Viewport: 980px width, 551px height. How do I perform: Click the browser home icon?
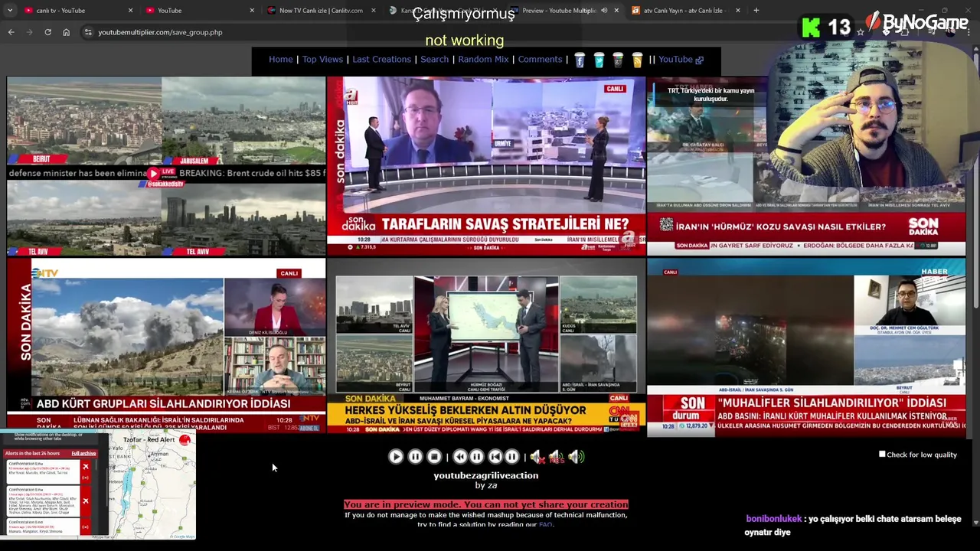click(66, 32)
